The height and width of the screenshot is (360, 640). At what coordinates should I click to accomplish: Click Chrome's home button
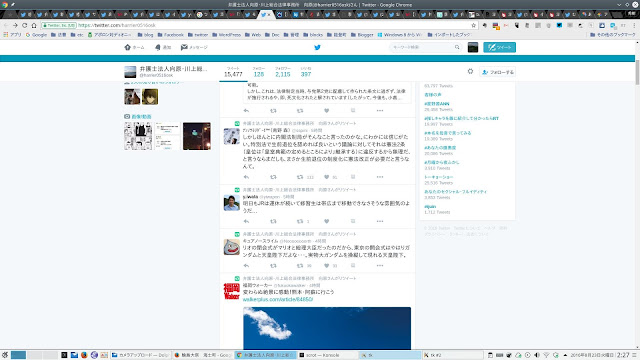click(x=34, y=25)
